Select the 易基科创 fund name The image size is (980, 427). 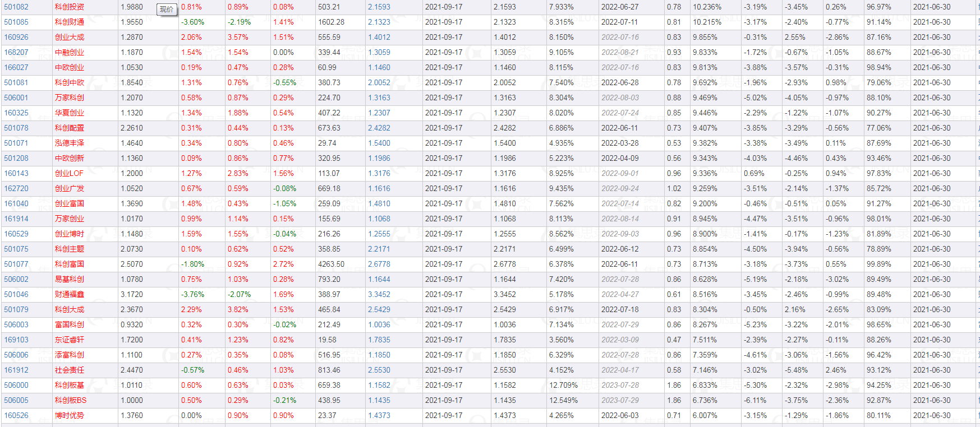click(70, 279)
